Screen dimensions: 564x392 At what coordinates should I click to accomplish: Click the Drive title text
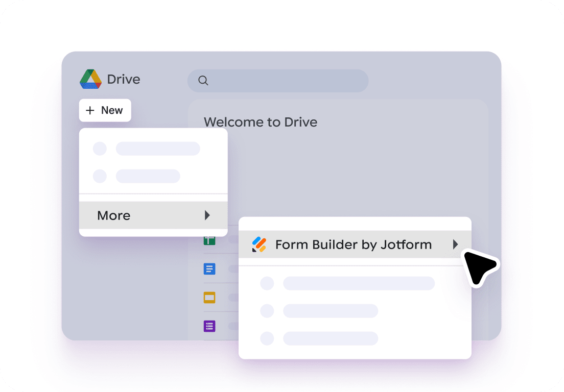[x=124, y=80]
